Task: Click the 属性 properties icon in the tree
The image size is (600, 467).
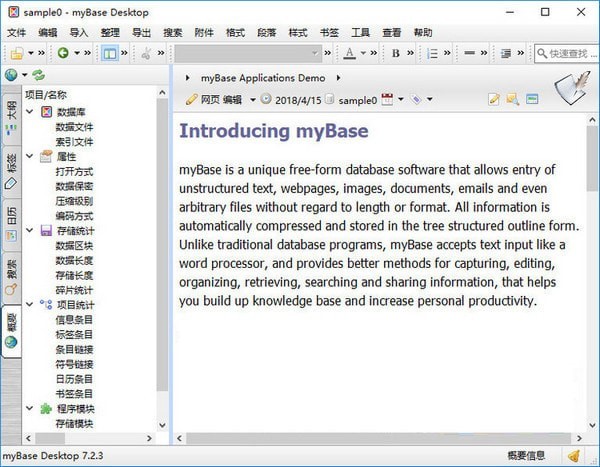Action: tap(46, 156)
